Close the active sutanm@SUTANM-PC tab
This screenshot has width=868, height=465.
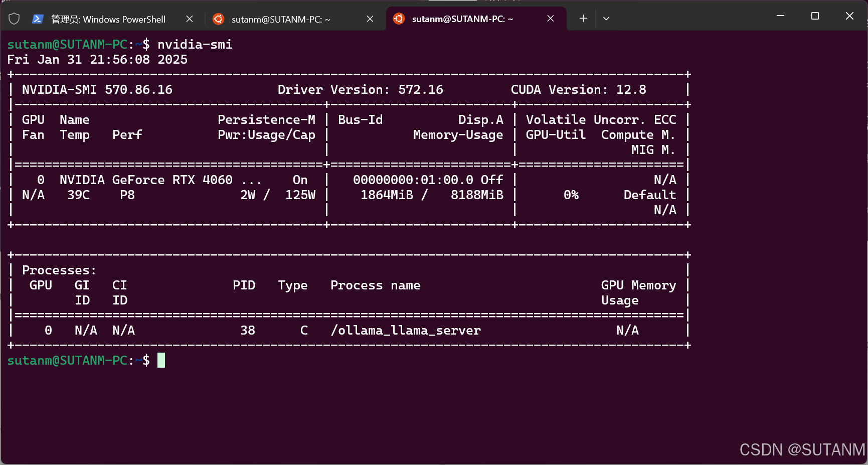click(x=551, y=19)
